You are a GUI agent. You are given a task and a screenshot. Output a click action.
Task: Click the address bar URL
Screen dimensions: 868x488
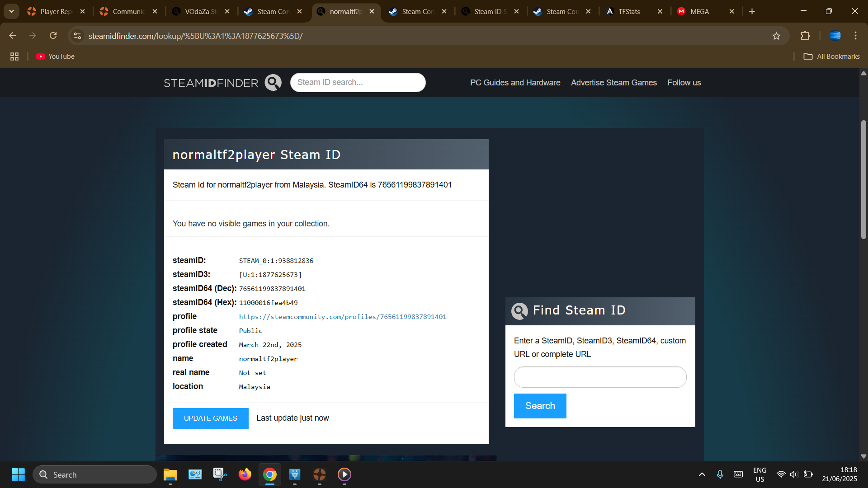pyautogui.click(x=195, y=36)
